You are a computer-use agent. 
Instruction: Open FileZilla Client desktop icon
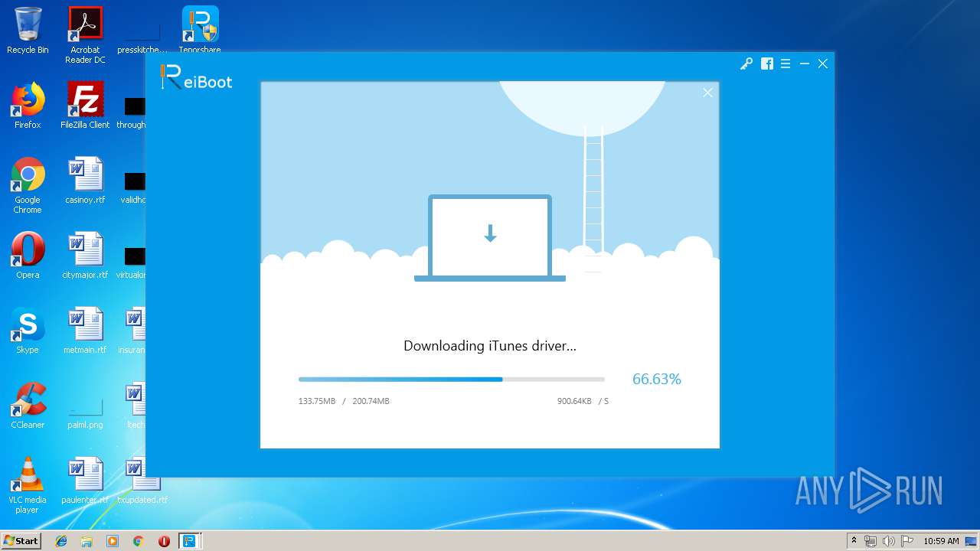(x=85, y=106)
